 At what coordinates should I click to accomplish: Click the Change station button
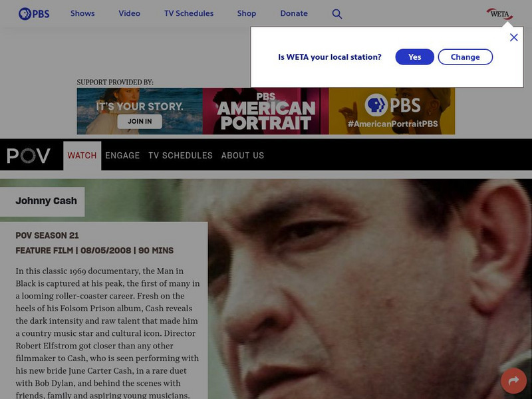[x=465, y=57]
